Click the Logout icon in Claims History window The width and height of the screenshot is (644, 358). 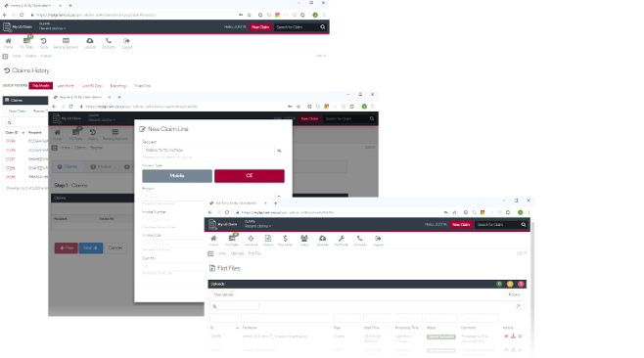(x=127, y=43)
